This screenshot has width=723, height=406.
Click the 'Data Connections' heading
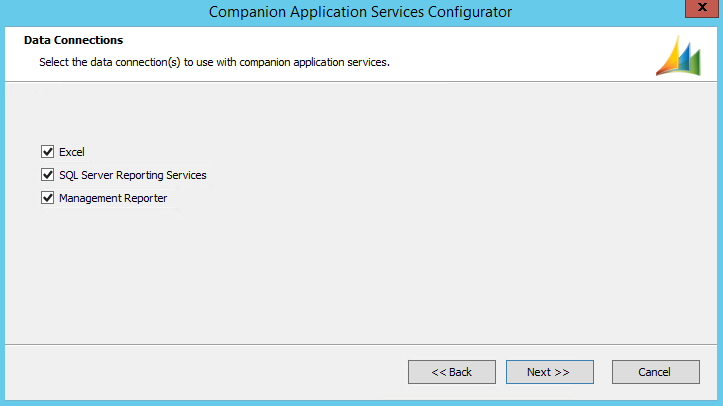(73, 40)
